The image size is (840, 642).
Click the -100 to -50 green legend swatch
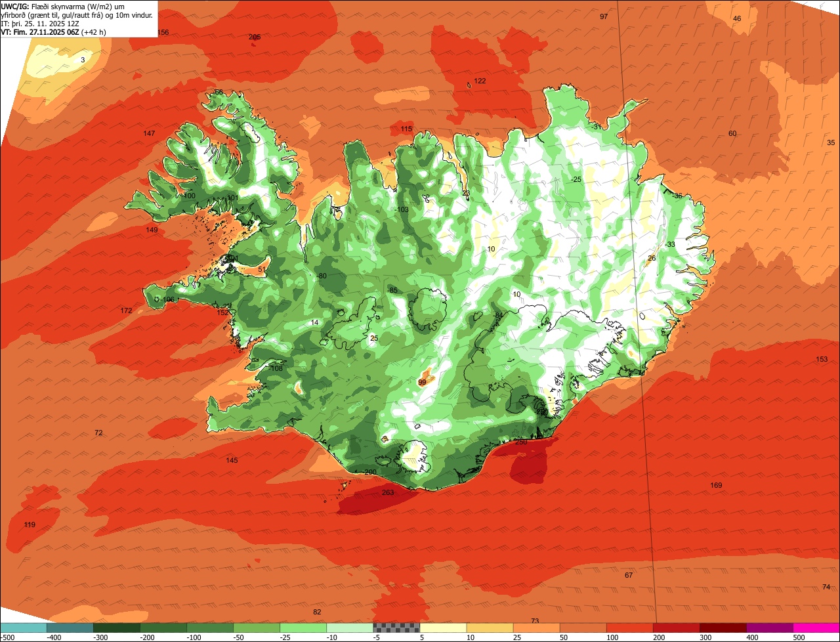(210, 628)
